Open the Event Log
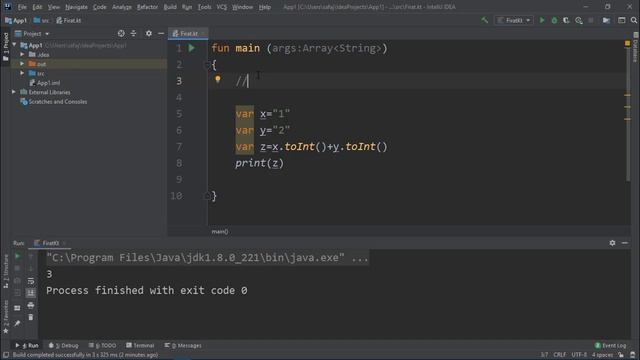 (x=611, y=345)
